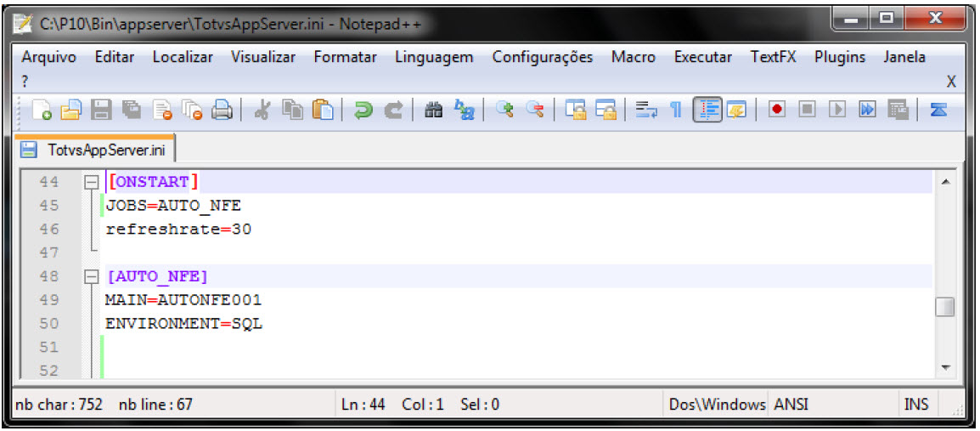Print the document using the printer icon
This screenshot has height=431, width=980.
[x=222, y=109]
